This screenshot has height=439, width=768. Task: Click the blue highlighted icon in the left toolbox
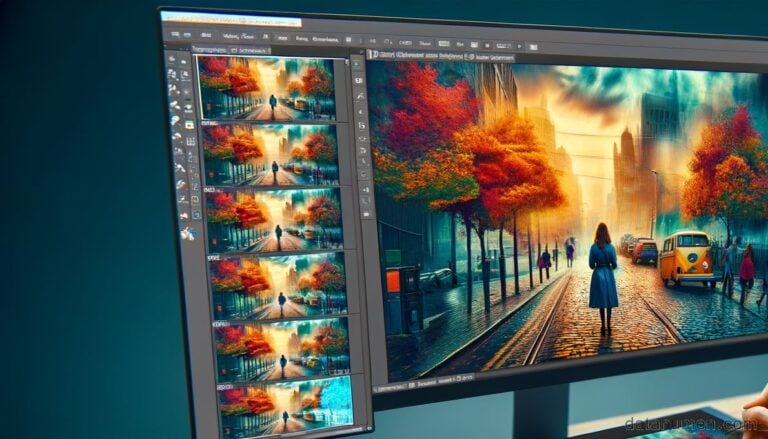tap(196, 214)
